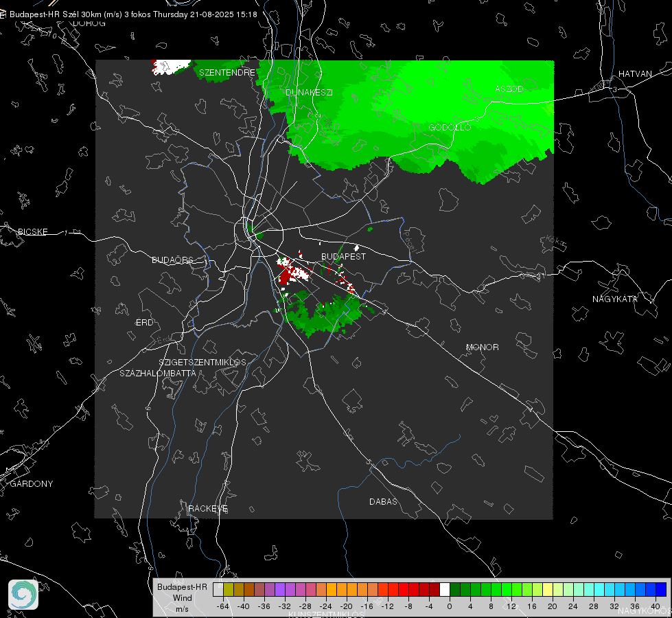Screen dimensions: 672x618
Task: Click the 16 value in the wind legend
Action: coord(532,606)
